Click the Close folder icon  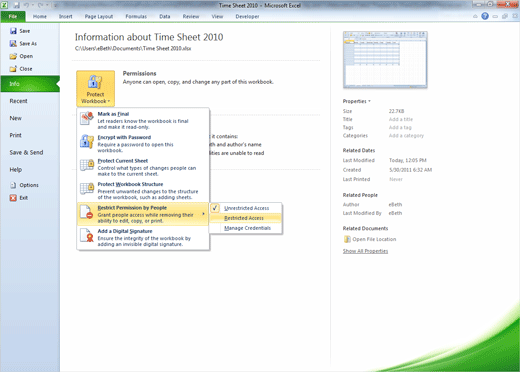(x=13, y=69)
